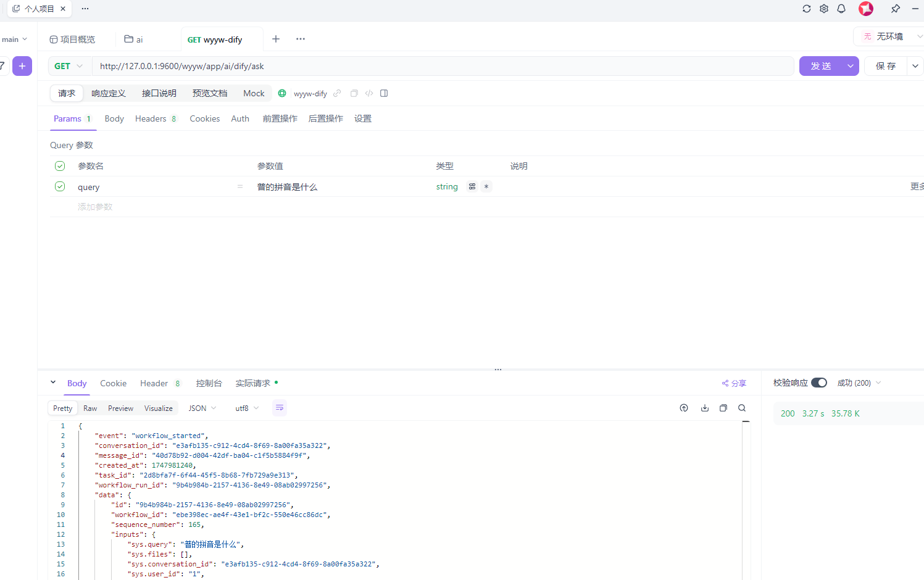Open the response Cookie tab
The height and width of the screenshot is (580, 924).
click(114, 383)
